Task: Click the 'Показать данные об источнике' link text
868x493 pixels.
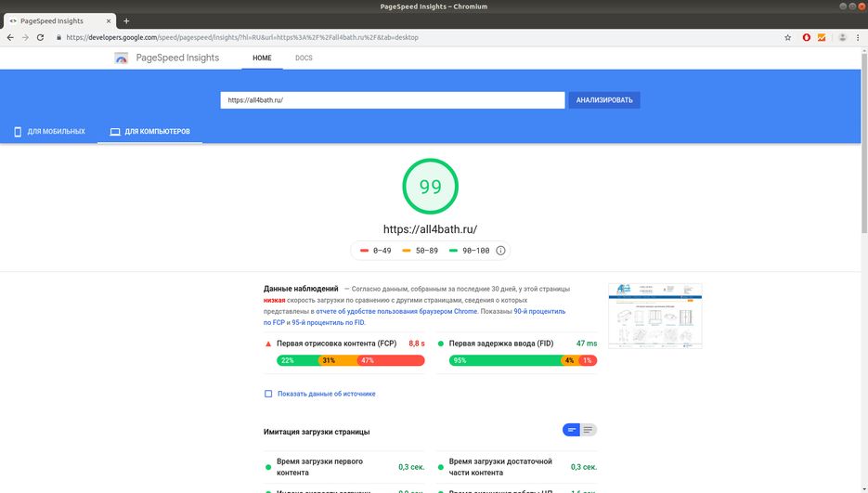Action: pyautogui.click(x=327, y=394)
